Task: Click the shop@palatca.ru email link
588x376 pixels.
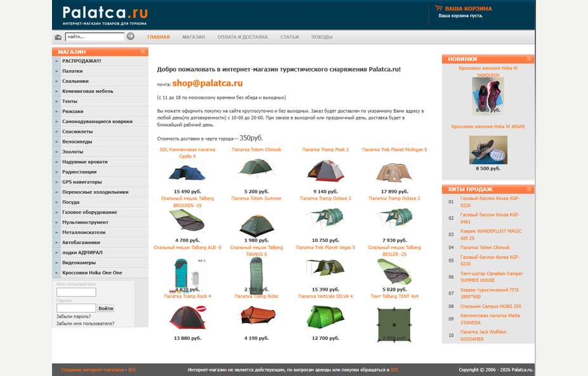Action: [x=207, y=83]
